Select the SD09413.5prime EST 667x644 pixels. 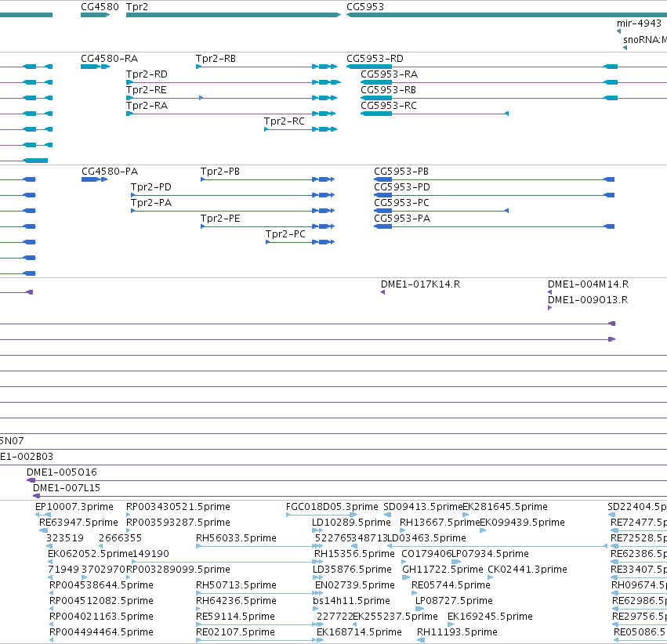[x=387, y=515]
